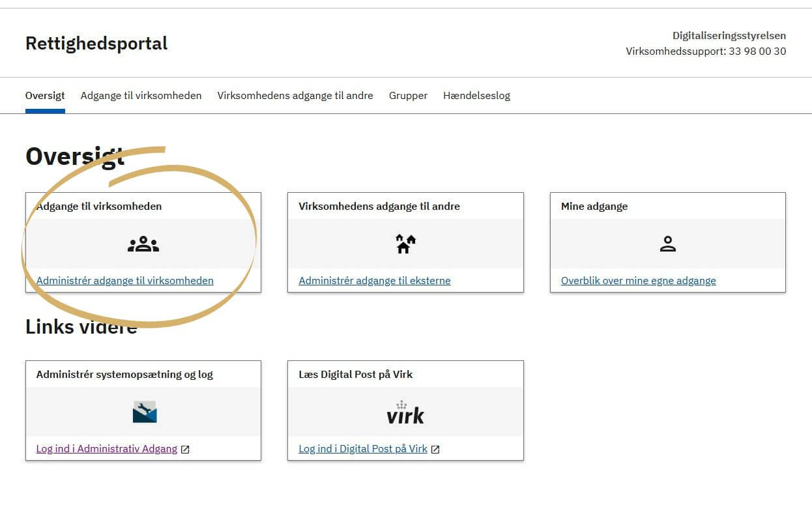Screen dimensions: 812x505
Task: Open the Hændelseslog tab
Action: tap(476, 95)
